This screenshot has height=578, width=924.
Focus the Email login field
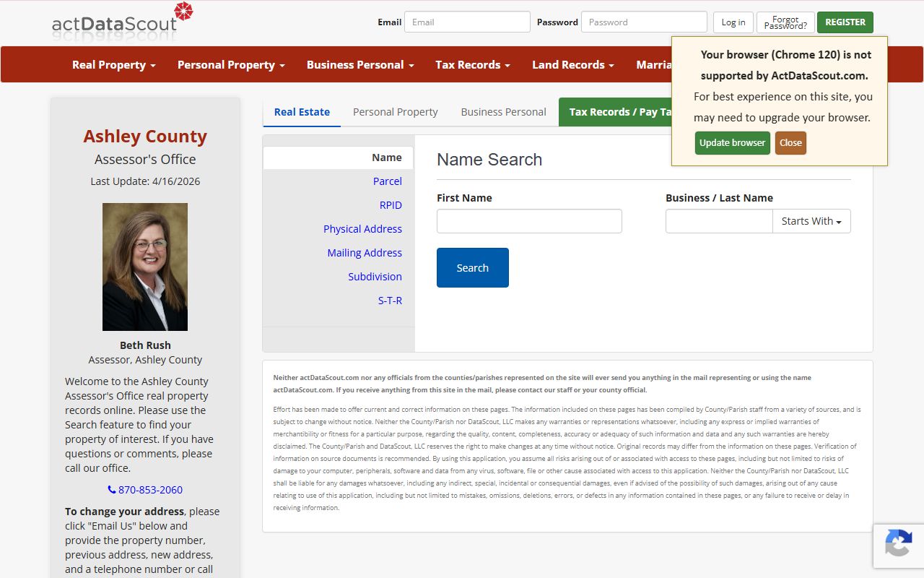[467, 22]
